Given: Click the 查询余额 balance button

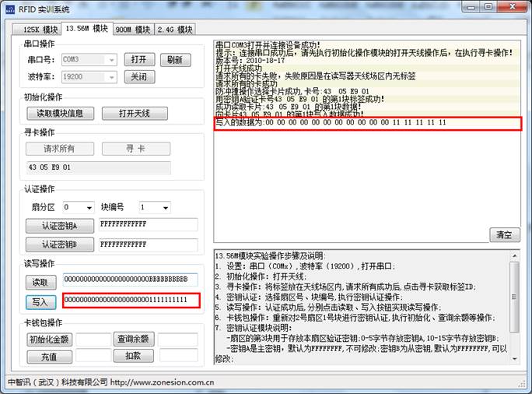Looking at the screenshot, I should (x=133, y=339).
